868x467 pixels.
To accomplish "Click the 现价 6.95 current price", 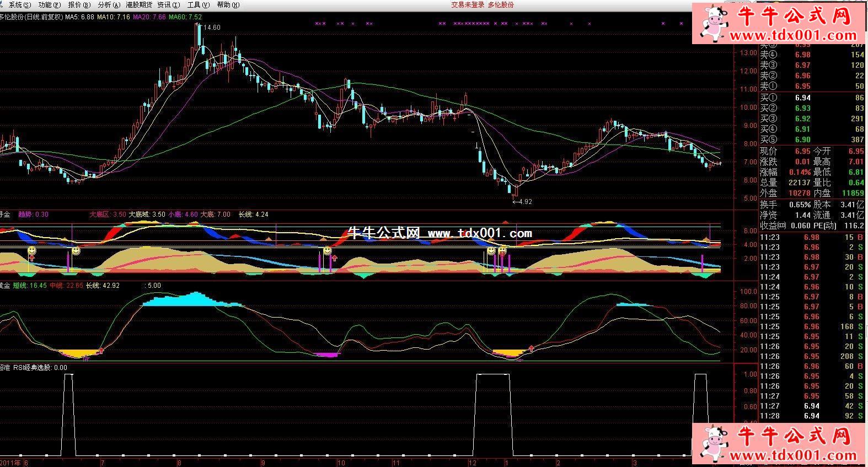I will pyautogui.click(x=803, y=151).
